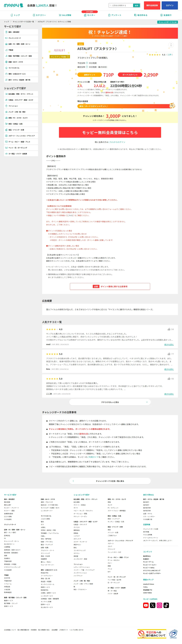
Task: Click the thumbs-up icon showing 94
Action: [x=169, y=329]
